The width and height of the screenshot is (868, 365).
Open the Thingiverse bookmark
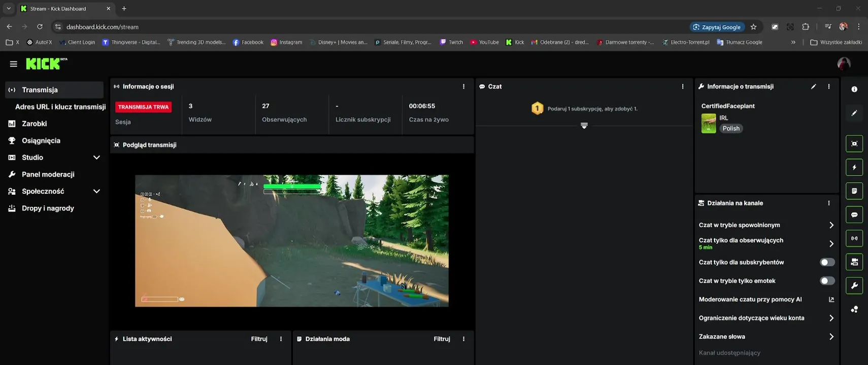tap(131, 42)
